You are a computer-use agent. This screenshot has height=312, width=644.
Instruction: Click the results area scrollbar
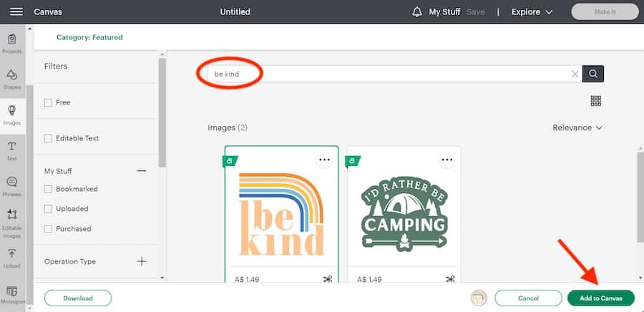pos(640,197)
